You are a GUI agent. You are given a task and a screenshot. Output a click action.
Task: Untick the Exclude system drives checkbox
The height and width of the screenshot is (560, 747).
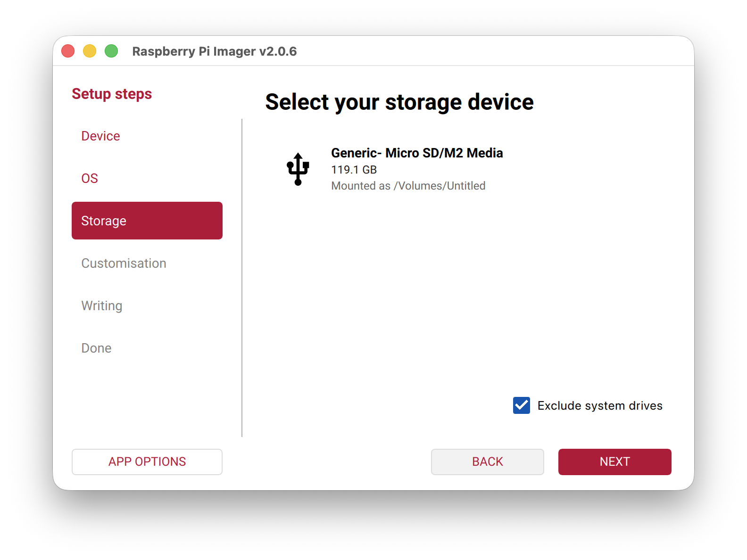click(522, 405)
